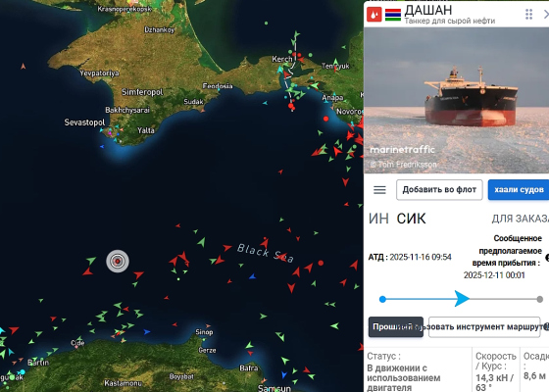Click Добавить во флот button
Viewport: 549px width, 392px height.
439,190
